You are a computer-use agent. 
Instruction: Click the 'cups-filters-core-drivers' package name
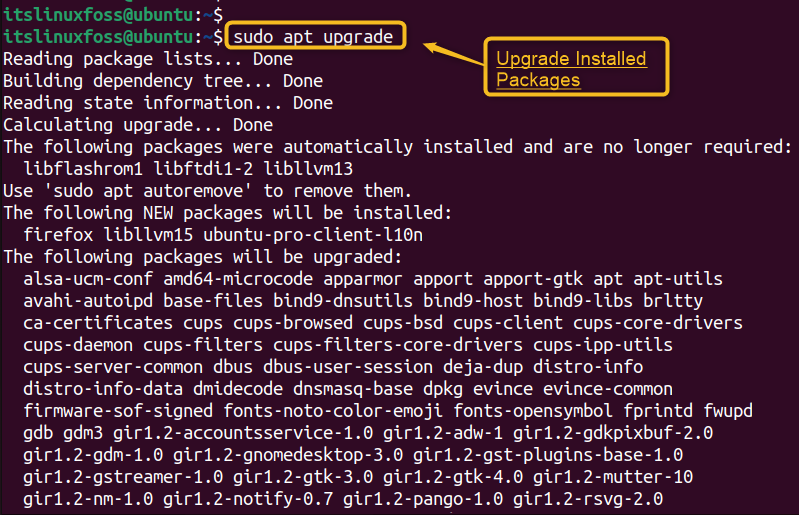pos(398,345)
